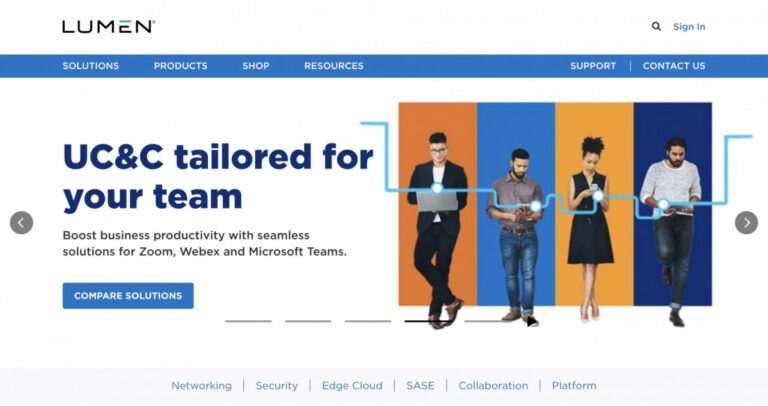Open the Edge Cloud link
768x406 pixels.
tap(352, 386)
